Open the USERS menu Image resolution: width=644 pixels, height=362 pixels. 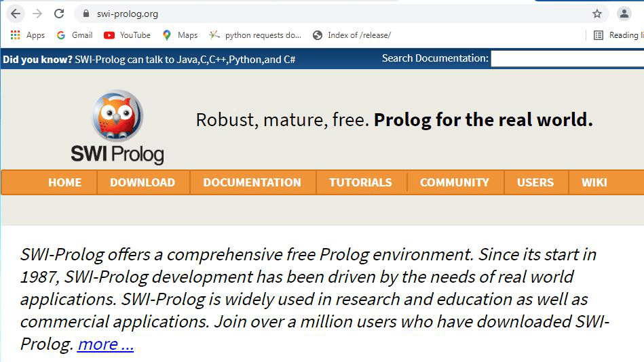[x=535, y=182]
